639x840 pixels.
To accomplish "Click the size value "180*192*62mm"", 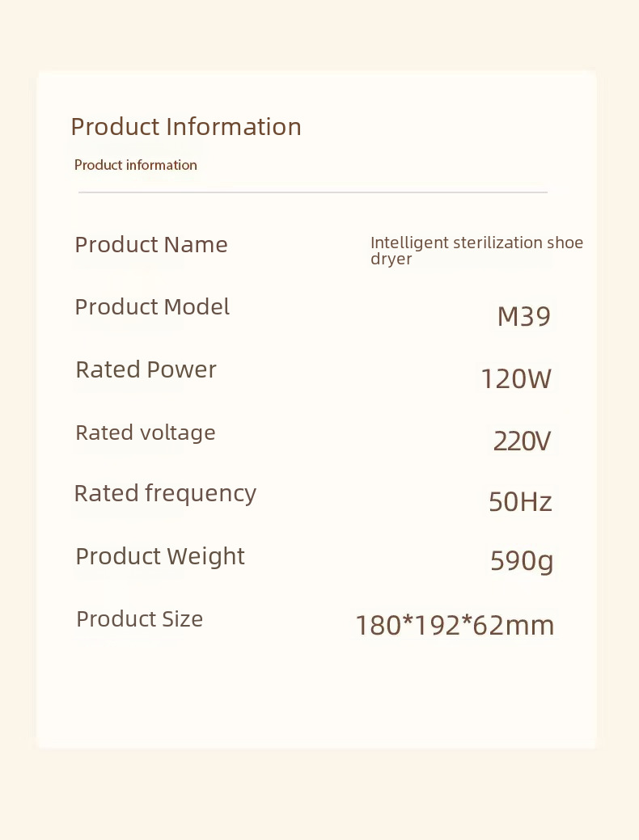I will 455,626.
